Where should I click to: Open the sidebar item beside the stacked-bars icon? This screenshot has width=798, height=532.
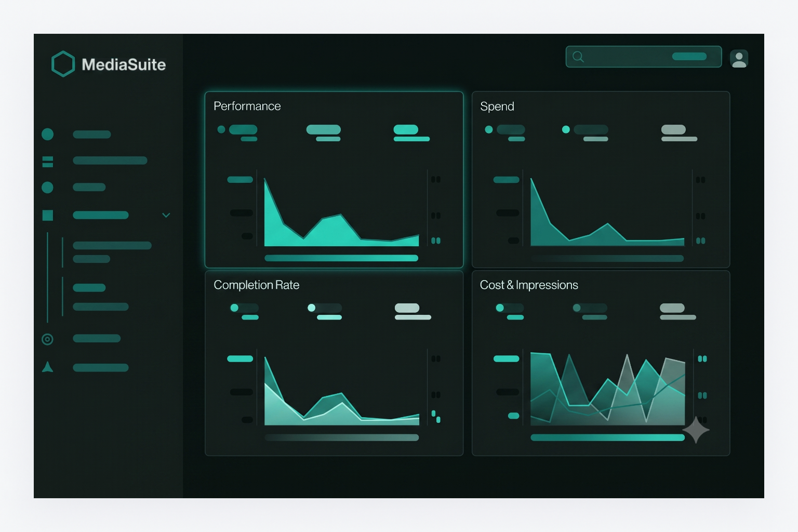(110, 161)
